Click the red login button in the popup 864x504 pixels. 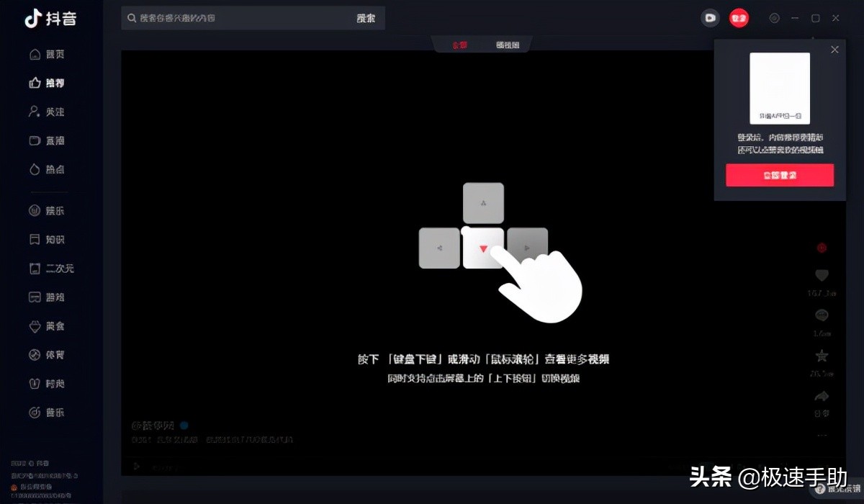pos(780,174)
